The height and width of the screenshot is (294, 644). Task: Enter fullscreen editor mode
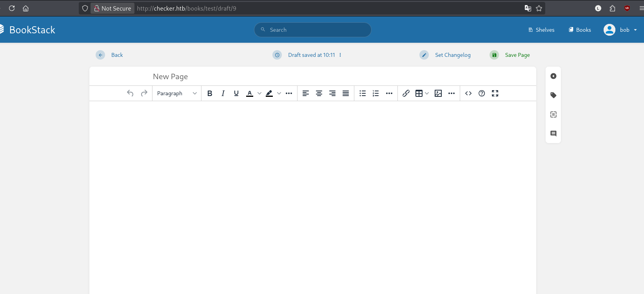coord(495,93)
